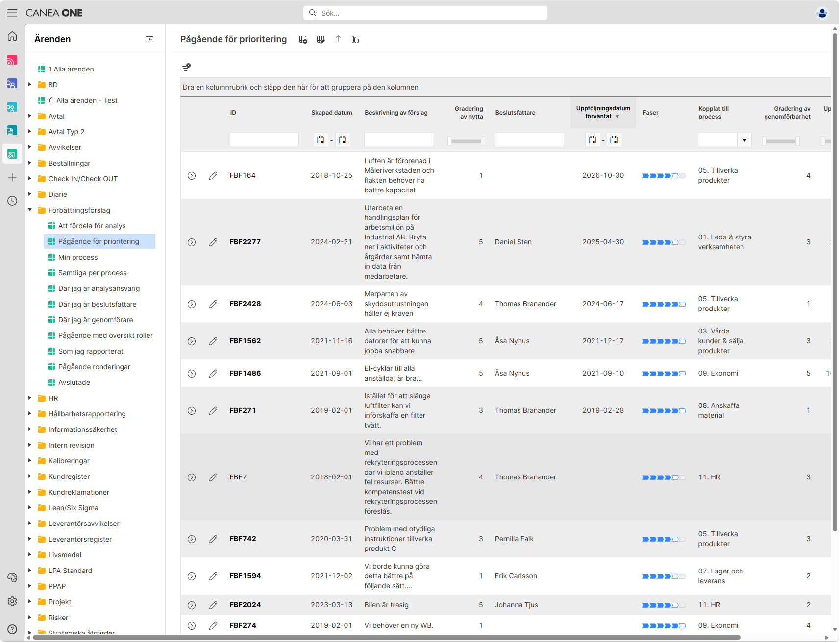
Task: Open Skapad datum start date picker
Action: pyautogui.click(x=321, y=140)
